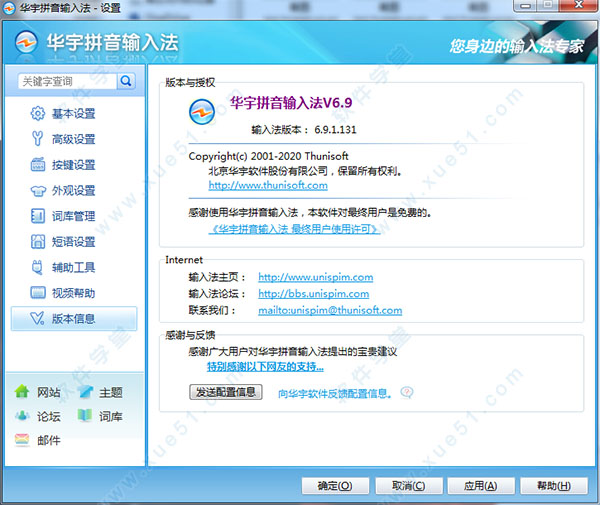Click the version text 6.9.1.131

pos(335,130)
